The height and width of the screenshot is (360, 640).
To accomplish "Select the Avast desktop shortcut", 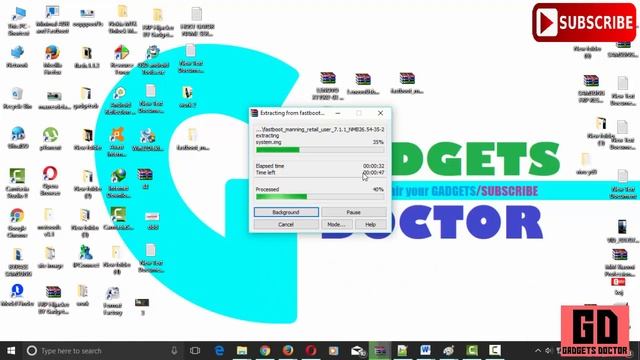I will 117,142.
